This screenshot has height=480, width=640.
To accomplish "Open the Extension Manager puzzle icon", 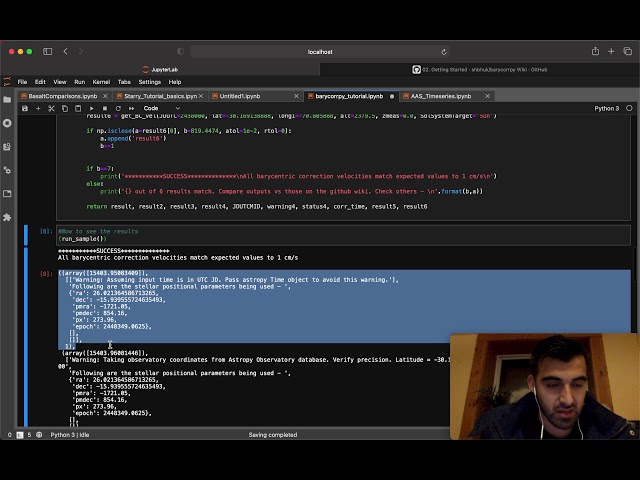I will tap(7, 217).
